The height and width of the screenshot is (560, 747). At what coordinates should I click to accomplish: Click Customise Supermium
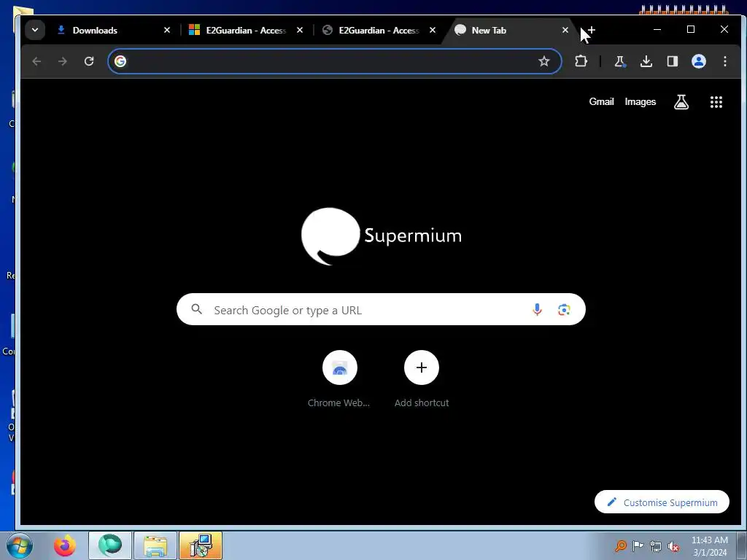point(662,502)
